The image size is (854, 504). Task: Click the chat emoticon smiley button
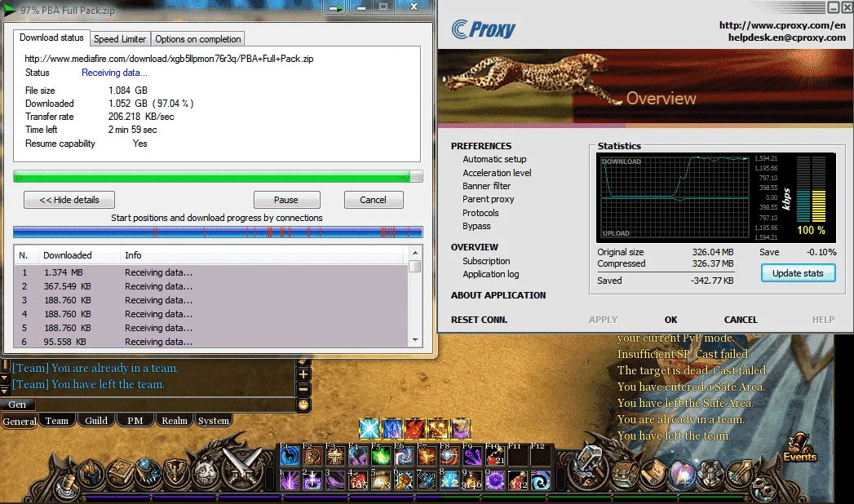pos(303,405)
